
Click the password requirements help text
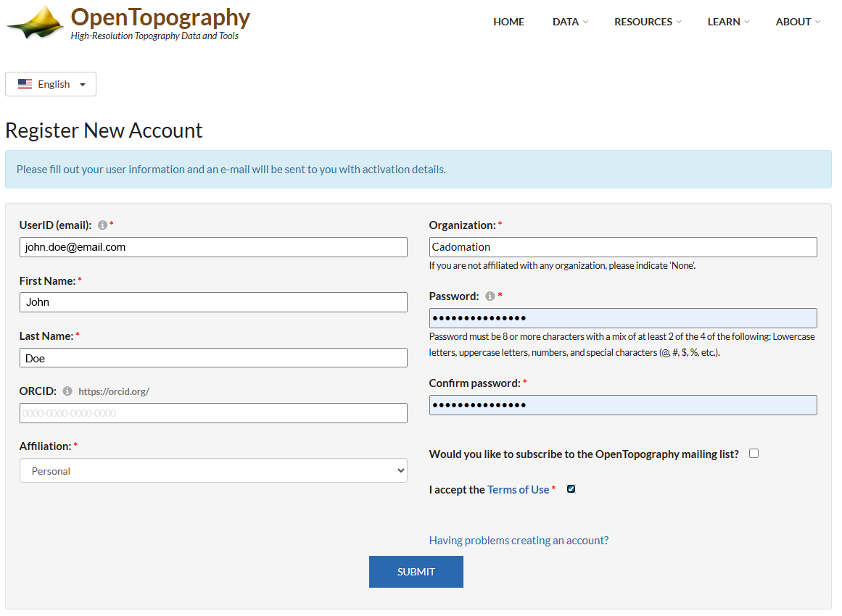pos(622,344)
